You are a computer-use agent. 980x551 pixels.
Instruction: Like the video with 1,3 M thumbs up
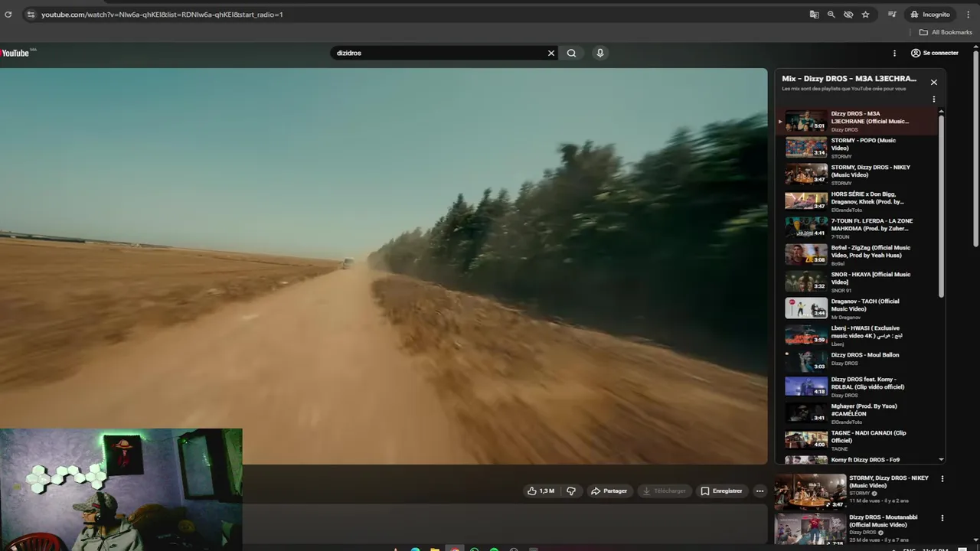tap(541, 491)
